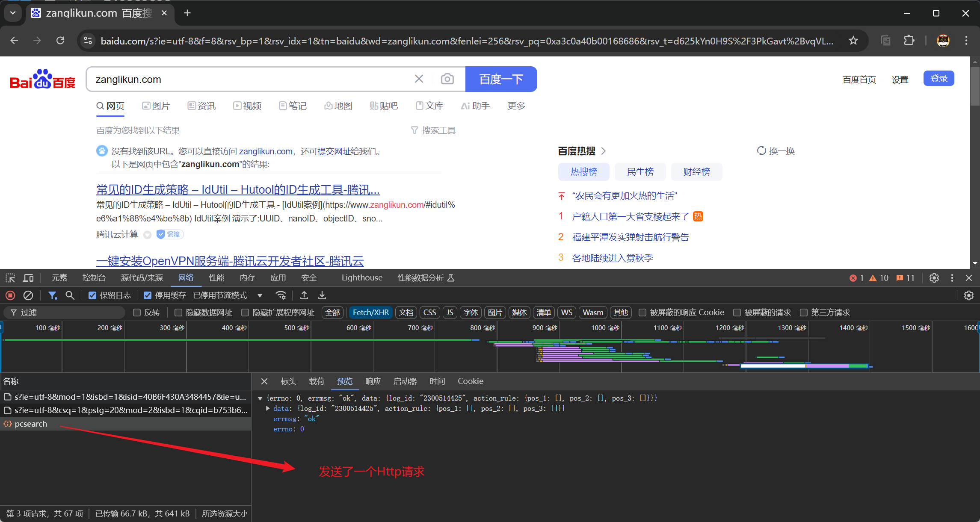Screen dimensions: 980x522
Task: Toggle the device toolbar icon
Action: (x=28, y=278)
